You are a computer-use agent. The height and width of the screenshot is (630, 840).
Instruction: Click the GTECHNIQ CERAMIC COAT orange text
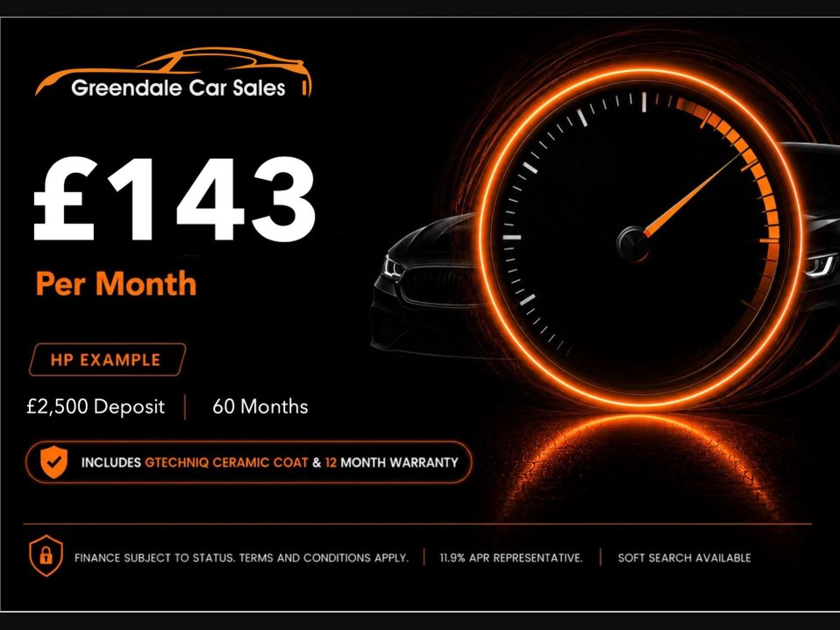pyautogui.click(x=226, y=462)
